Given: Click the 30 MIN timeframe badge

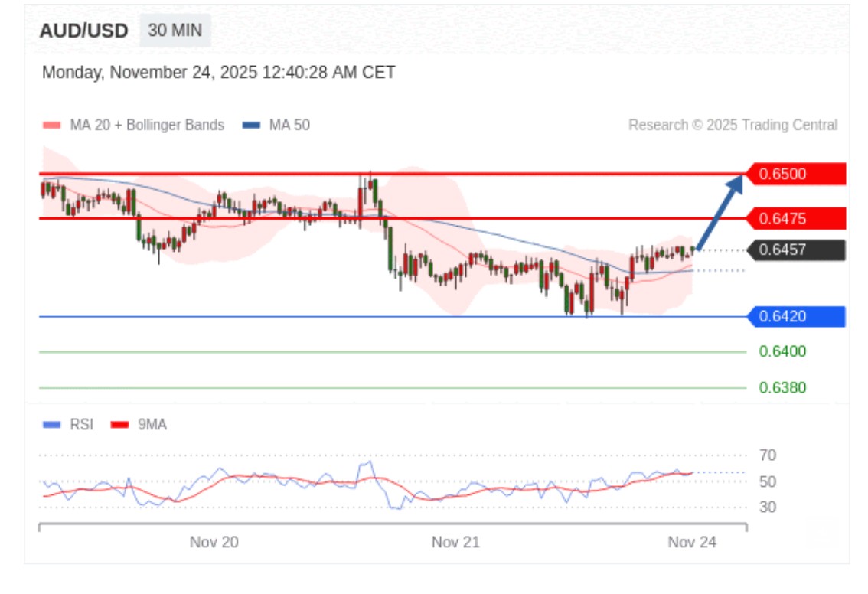Looking at the screenshot, I should (175, 31).
